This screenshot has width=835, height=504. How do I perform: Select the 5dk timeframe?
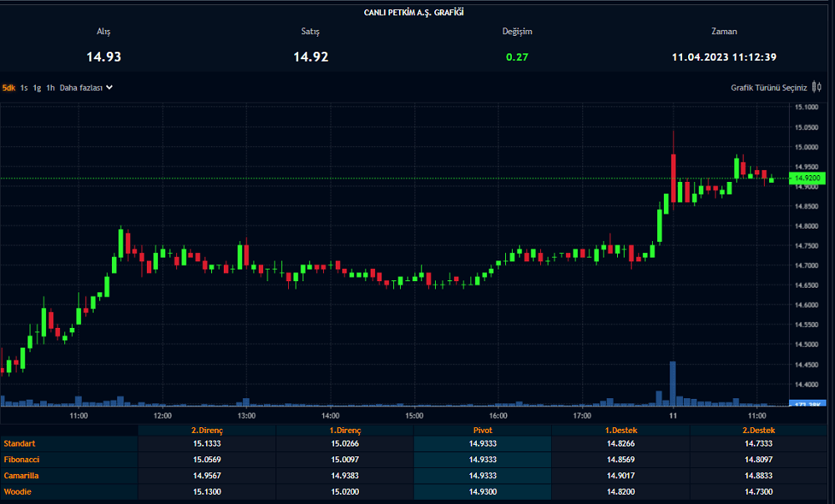tap(9, 88)
